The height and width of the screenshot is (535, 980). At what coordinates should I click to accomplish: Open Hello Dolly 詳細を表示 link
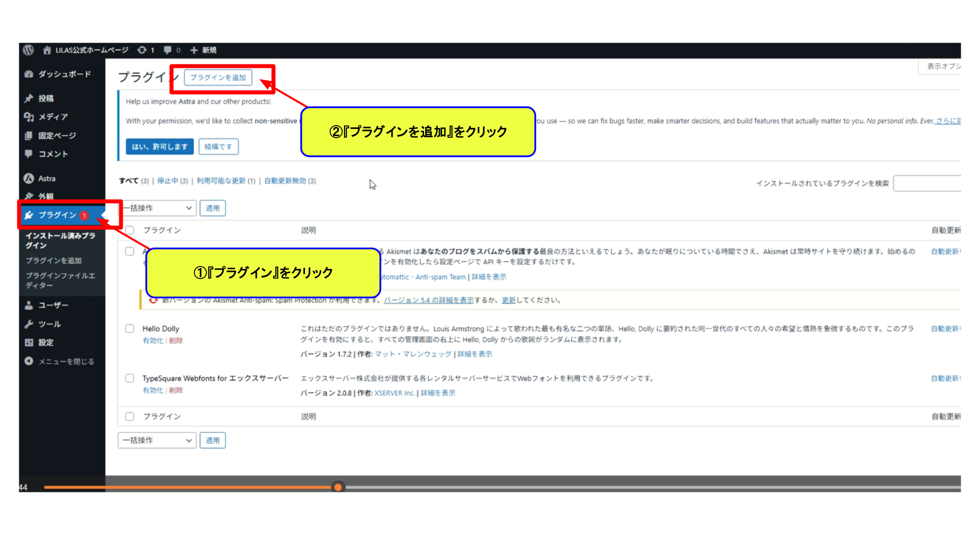click(x=475, y=354)
